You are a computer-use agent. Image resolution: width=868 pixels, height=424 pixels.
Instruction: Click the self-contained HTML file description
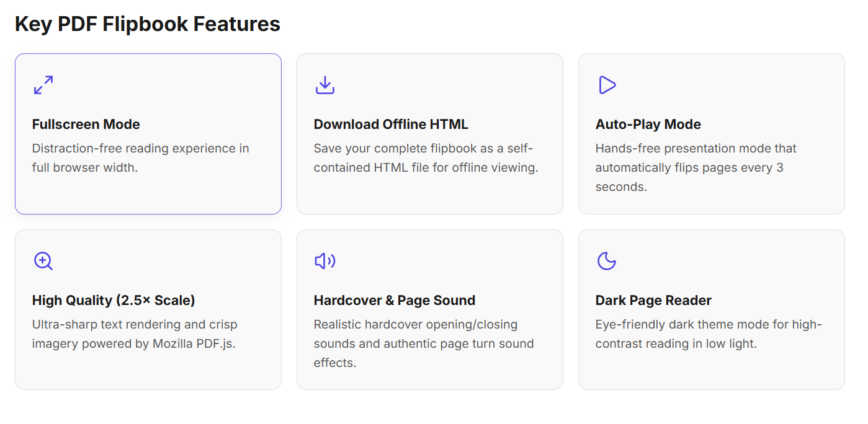coord(426,158)
